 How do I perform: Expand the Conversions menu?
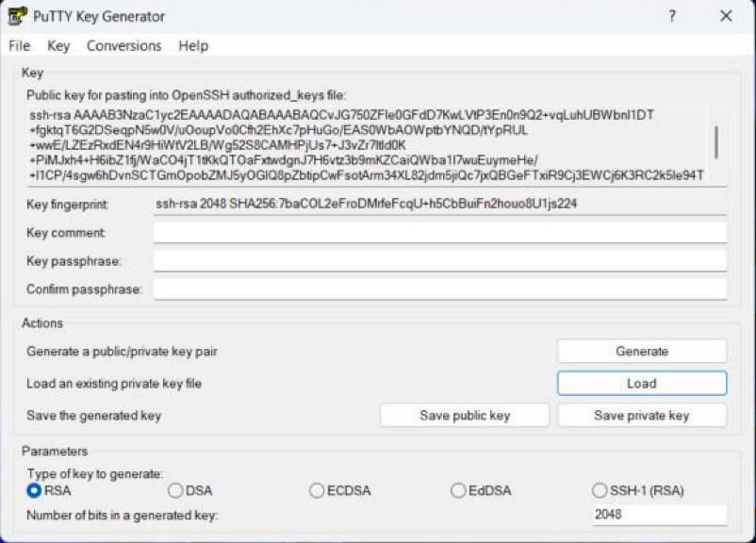123,46
